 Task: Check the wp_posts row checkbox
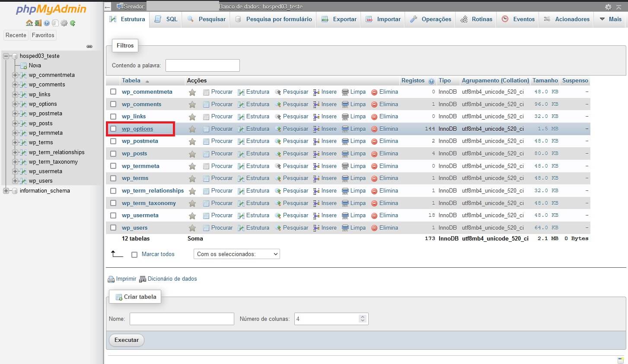tap(113, 153)
